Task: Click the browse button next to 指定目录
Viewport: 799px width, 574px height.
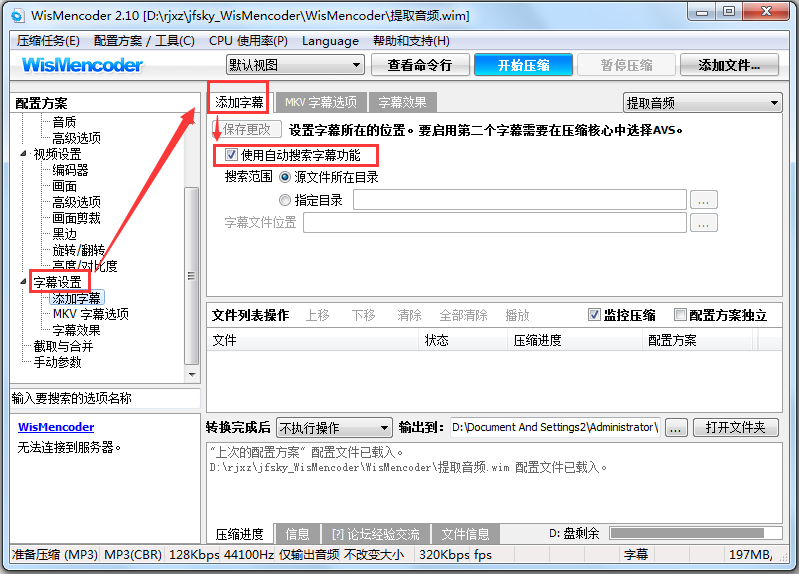Action: point(704,200)
